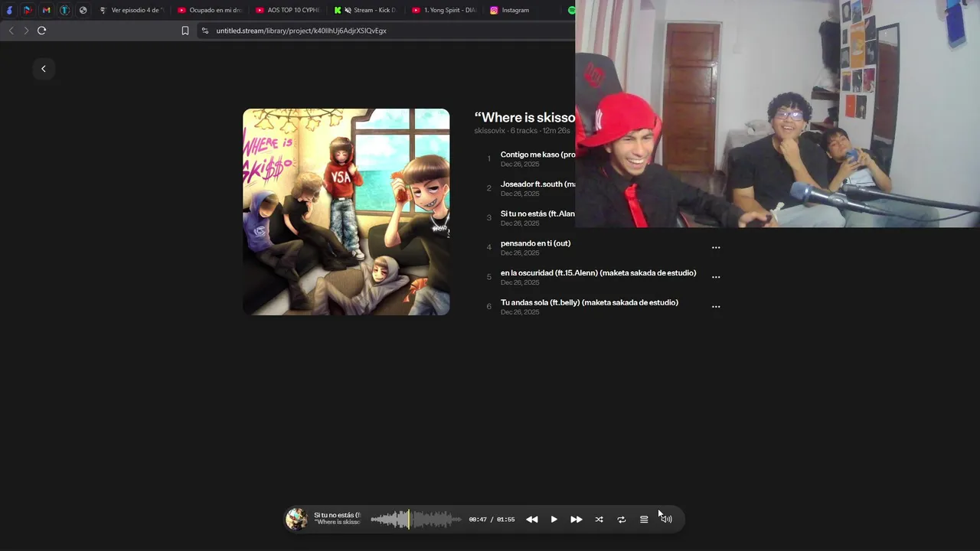Seek within the waveform progress bar
This screenshot has width=980, height=551.
[x=416, y=520]
